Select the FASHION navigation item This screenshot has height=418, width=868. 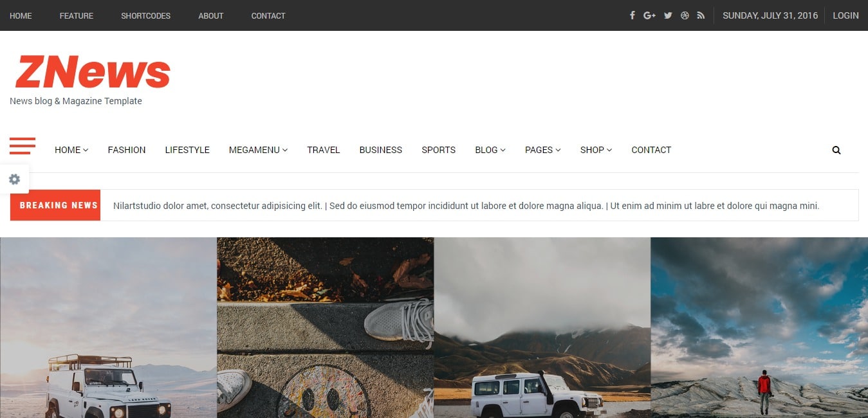pos(126,150)
